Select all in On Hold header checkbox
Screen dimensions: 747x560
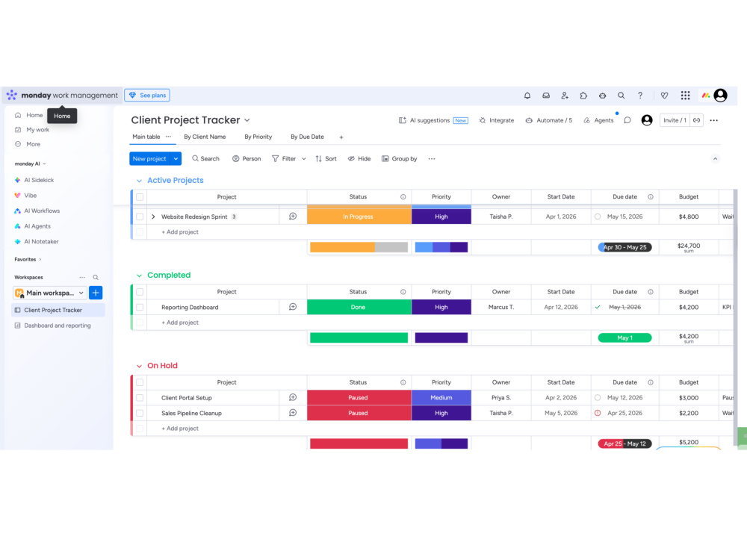(140, 382)
